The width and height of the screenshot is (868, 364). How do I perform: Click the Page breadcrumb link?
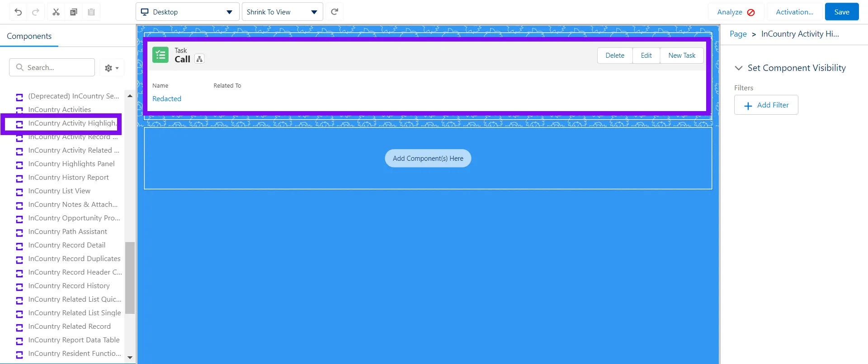pyautogui.click(x=738, y=34)
